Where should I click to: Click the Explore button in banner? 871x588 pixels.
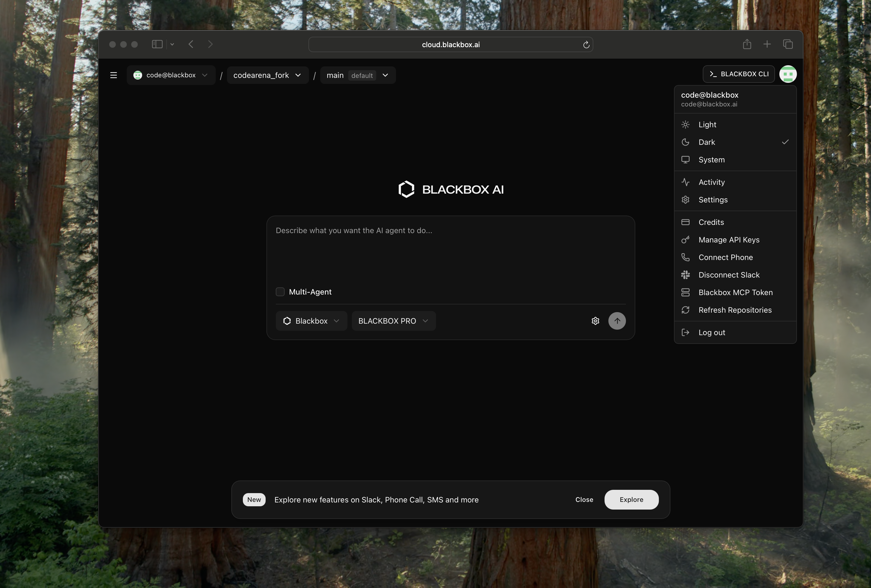tap(631, 500)
